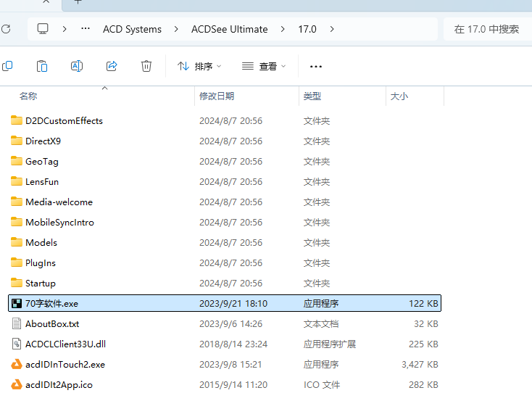
Task: Expand chevron after 17.0 breadcrumb
Action: pyautogui.click(x=332, y=29)
